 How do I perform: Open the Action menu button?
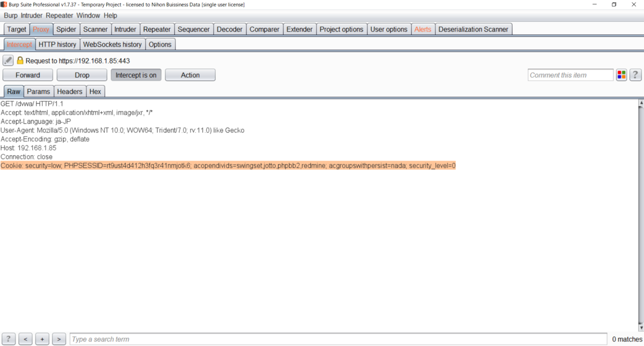pyautogui.click(x=190, y=75)
